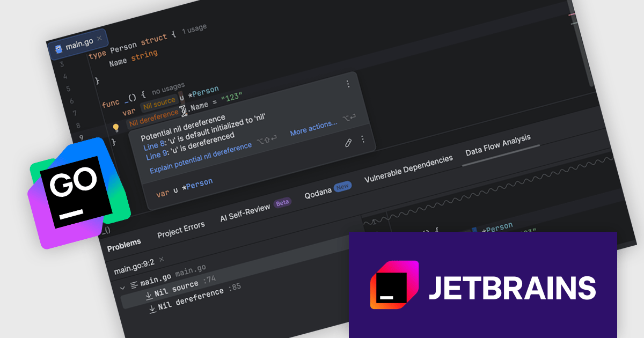Viewport: 644px width, 338px height.
Task: Open the 'More actions...' link
Action: pos(314,128)
